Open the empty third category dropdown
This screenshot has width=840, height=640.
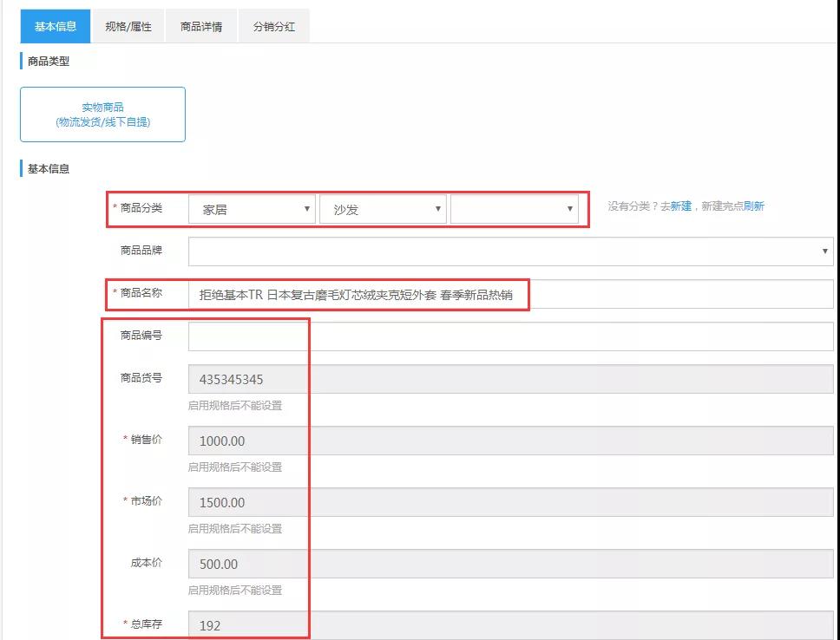pos(514,209)
